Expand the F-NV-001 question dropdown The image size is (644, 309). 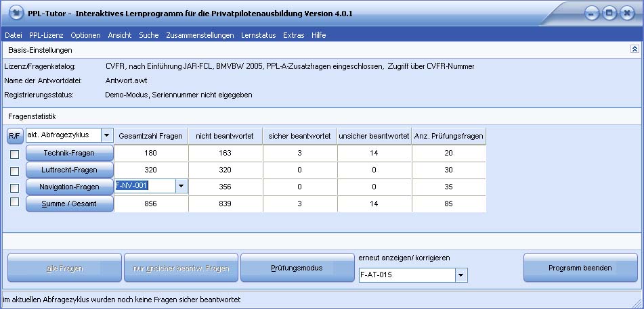point(181,187)
